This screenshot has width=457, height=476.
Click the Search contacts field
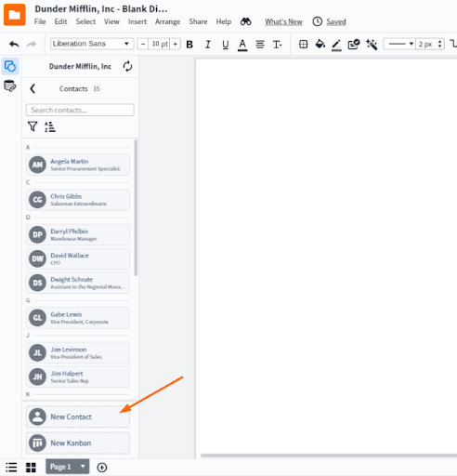point(80,110)
